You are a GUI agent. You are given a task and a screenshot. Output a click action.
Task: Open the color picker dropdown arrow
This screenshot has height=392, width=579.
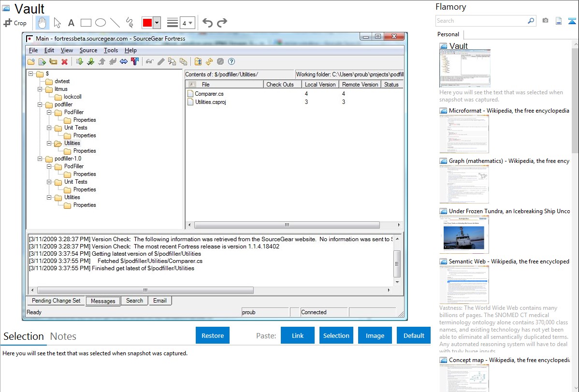pyautogui.click(x=157, y=23)
